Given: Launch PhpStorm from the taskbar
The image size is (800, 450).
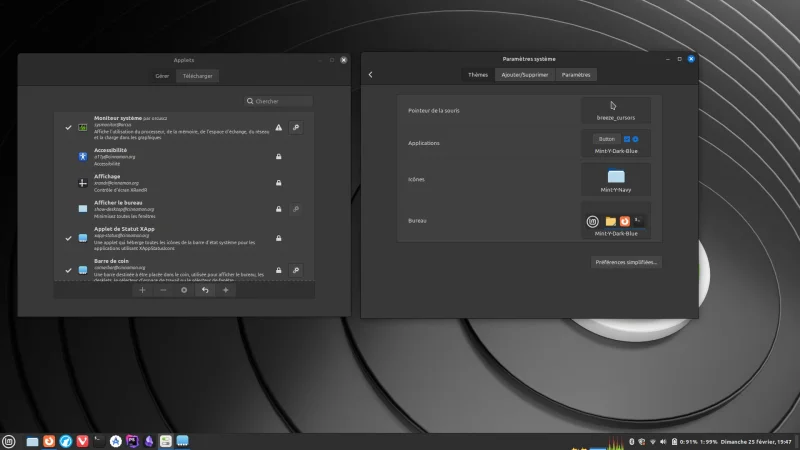Looking at the screenshot, I should pos(132,441).
